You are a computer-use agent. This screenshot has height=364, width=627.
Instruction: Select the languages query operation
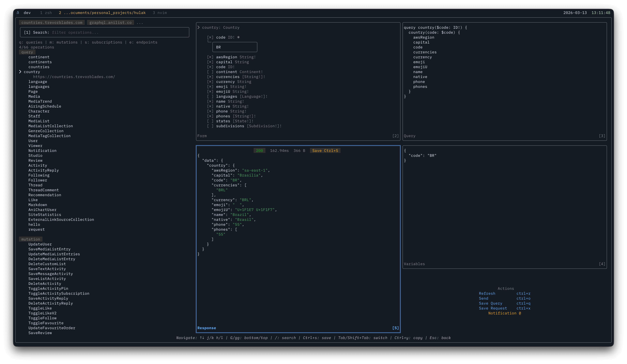[x=39, y=87]
